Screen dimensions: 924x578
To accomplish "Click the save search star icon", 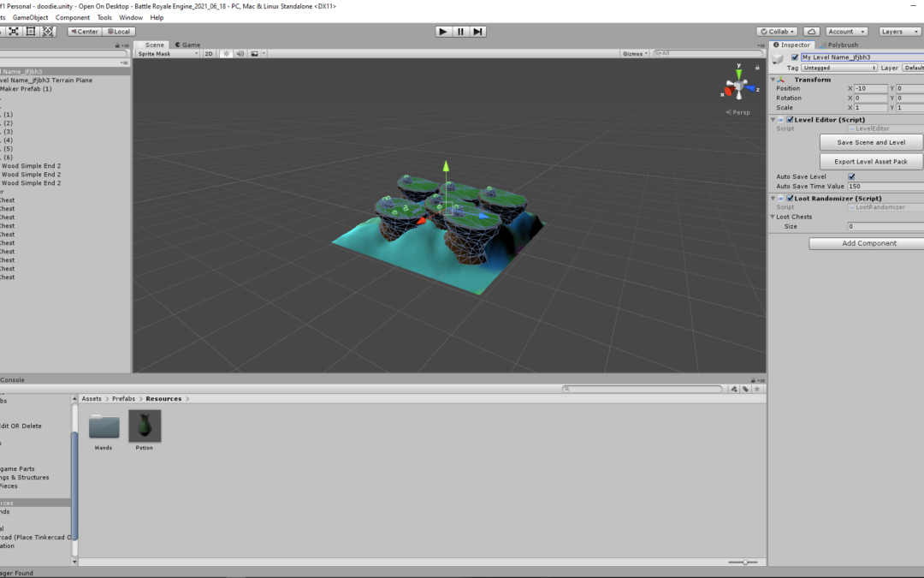I will click(757, 389).
